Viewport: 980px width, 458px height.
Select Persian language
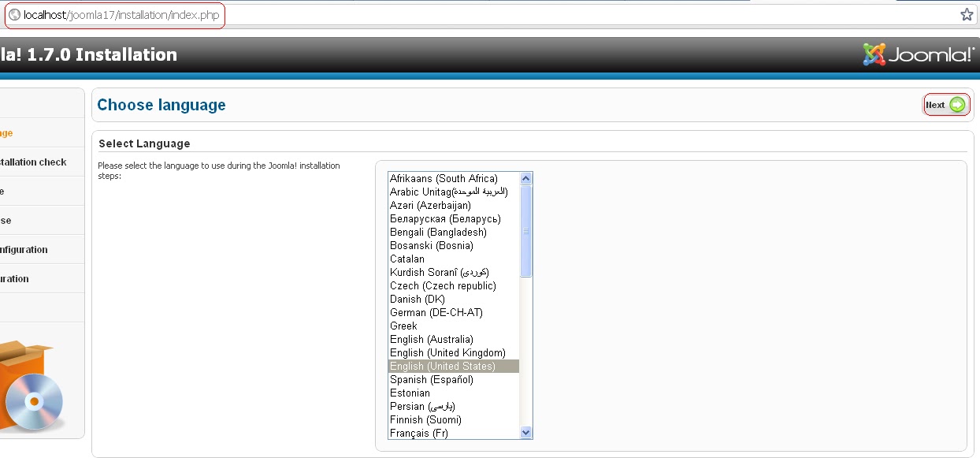pos(454,407)
